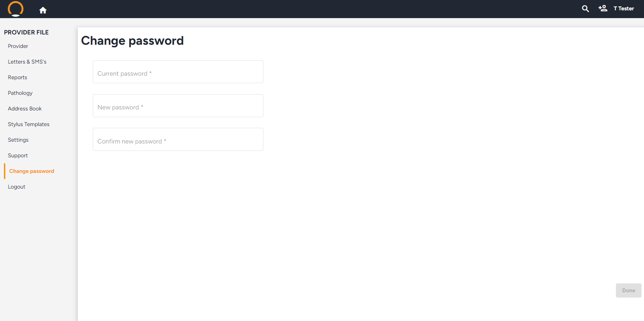Open the search magnifier icon
This screenshot has height=321, width=644.
click(585, 9)
